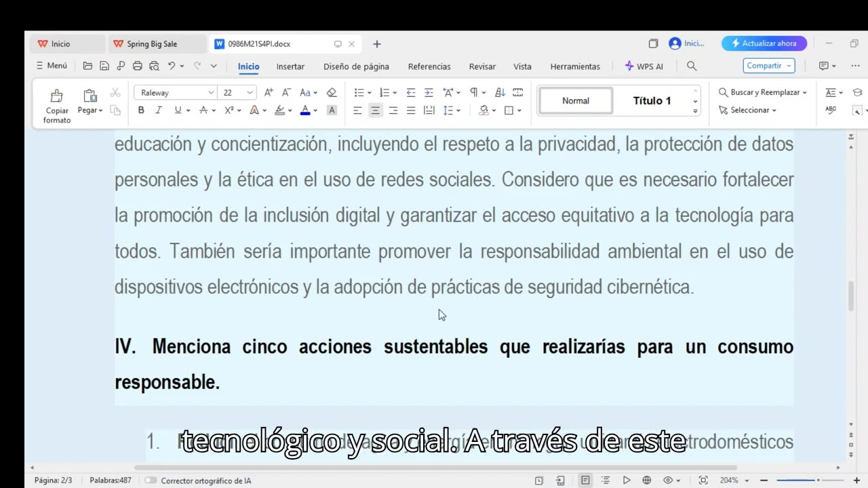Expand the styles gallery
This screenshot has height=488, width=868.
pos(695,110)
